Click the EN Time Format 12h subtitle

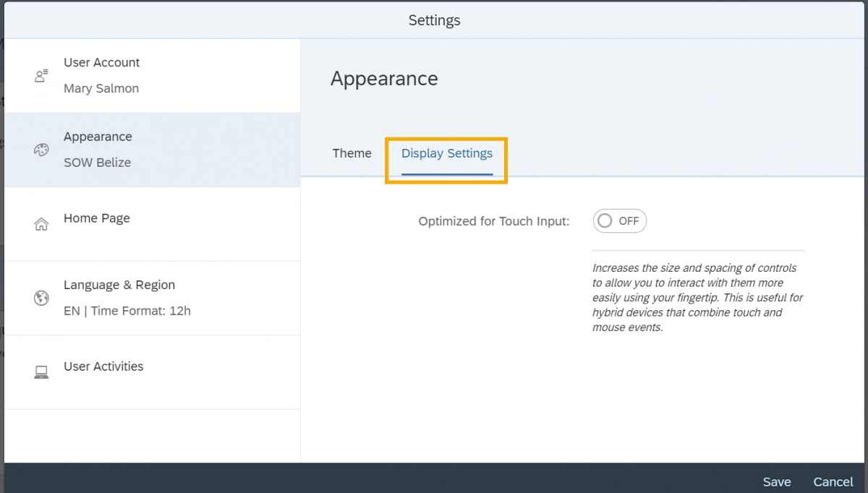(x=127, y=311)
